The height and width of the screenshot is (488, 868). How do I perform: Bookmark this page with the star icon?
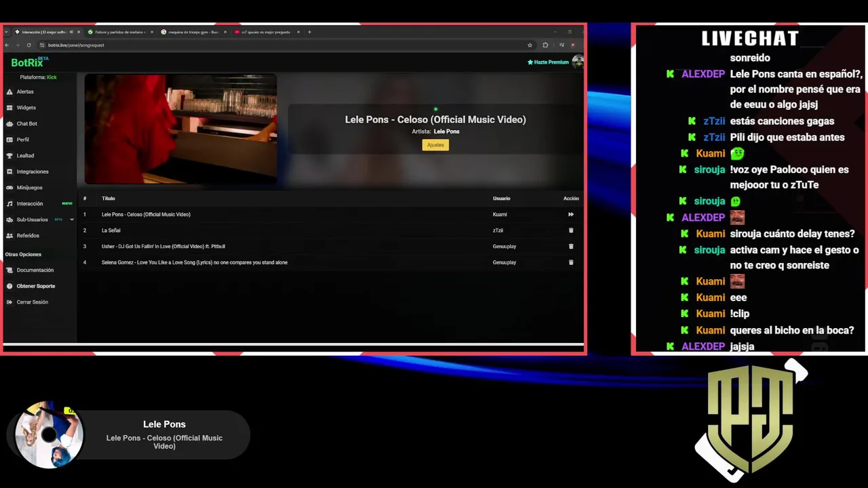pyautogui.click(x=530, y=45)
